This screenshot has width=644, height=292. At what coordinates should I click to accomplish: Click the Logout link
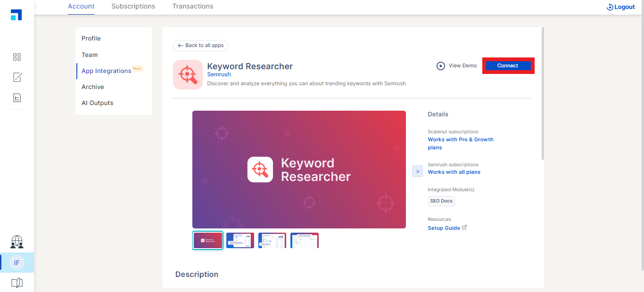[625, 7]
